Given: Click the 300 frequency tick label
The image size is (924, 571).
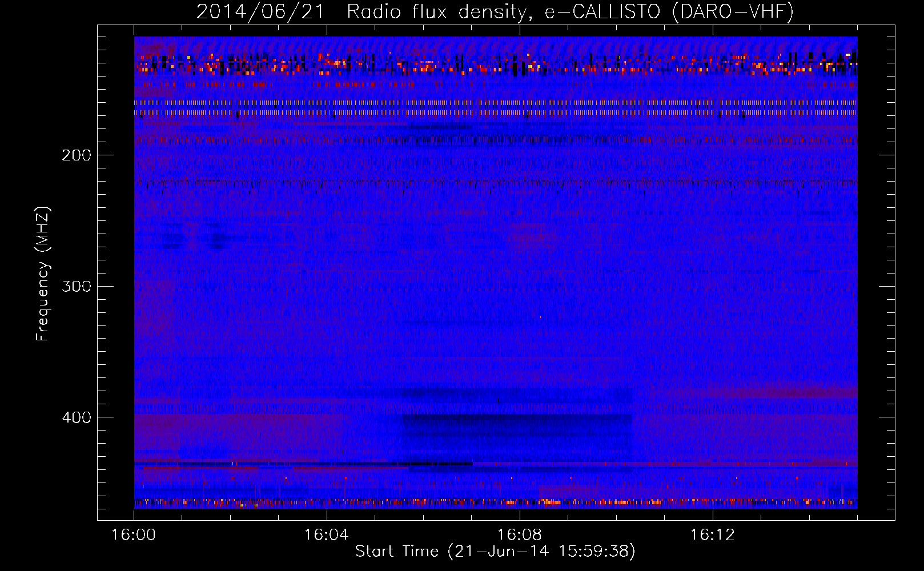Looking at the screenshot, I should [76, 286].
